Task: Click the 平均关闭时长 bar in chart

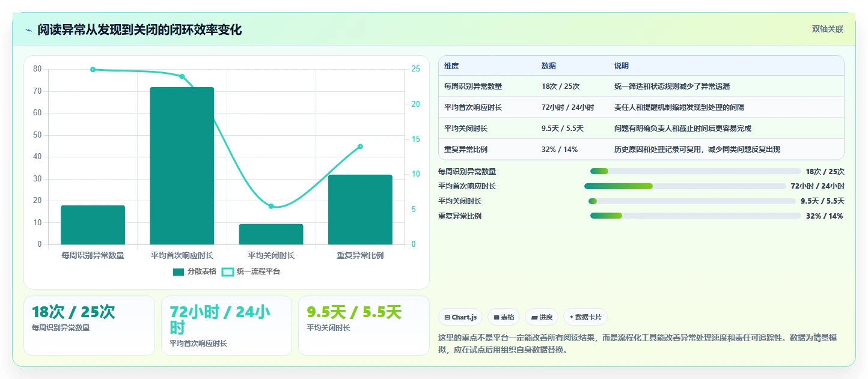Action: 271,234
